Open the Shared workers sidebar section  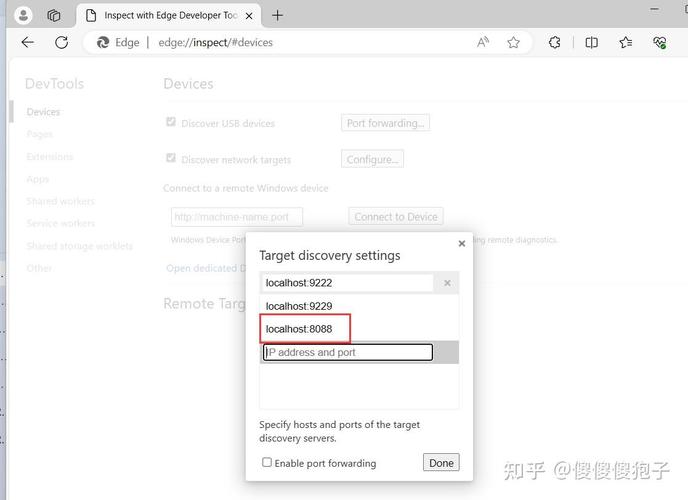point(61,201)
